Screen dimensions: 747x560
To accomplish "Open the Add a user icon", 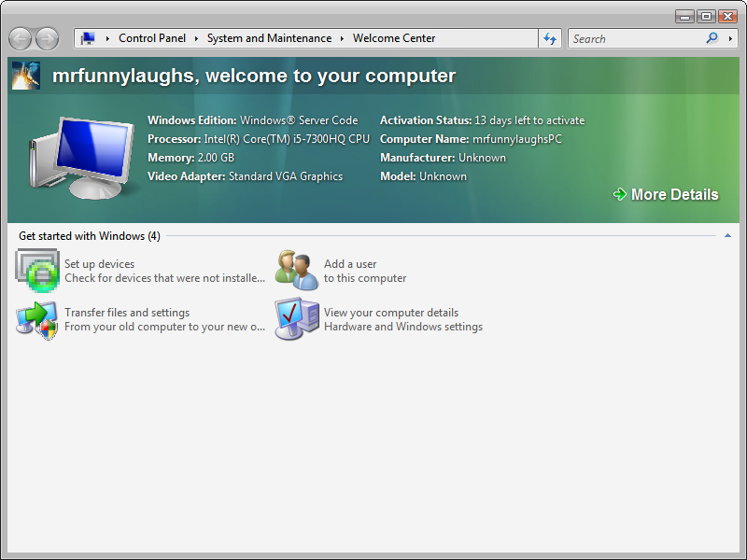I will (x=296, y=270).
